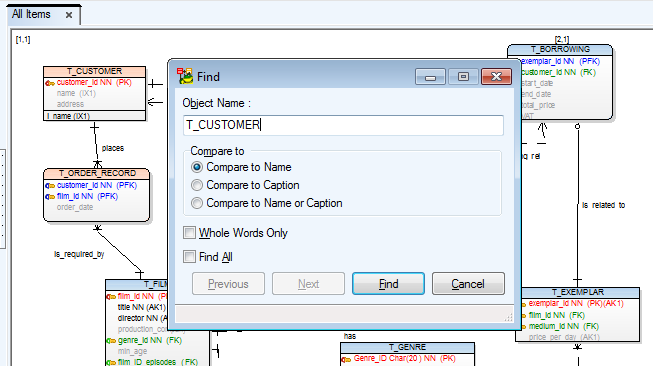Minimize the Find dialog

[430, 77]
